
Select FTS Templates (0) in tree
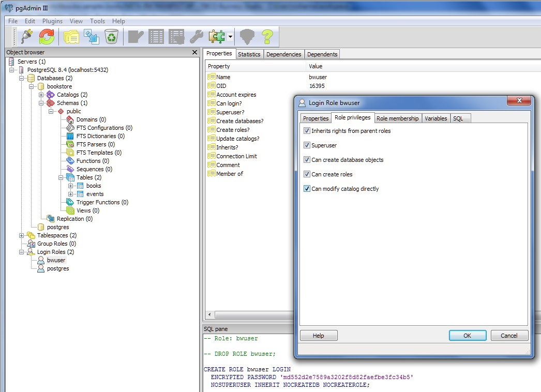[99, 153]
